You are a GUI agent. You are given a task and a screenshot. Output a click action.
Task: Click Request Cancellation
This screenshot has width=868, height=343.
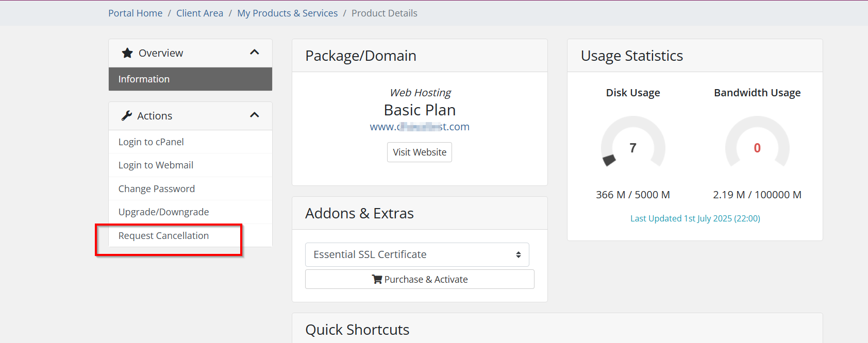[x=163, y=236]
